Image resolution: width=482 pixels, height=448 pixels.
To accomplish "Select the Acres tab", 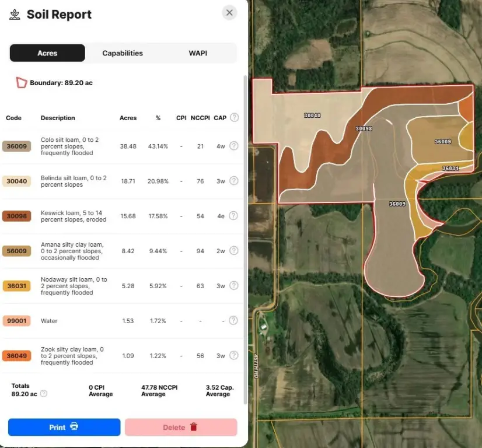I will pos(47,53).
